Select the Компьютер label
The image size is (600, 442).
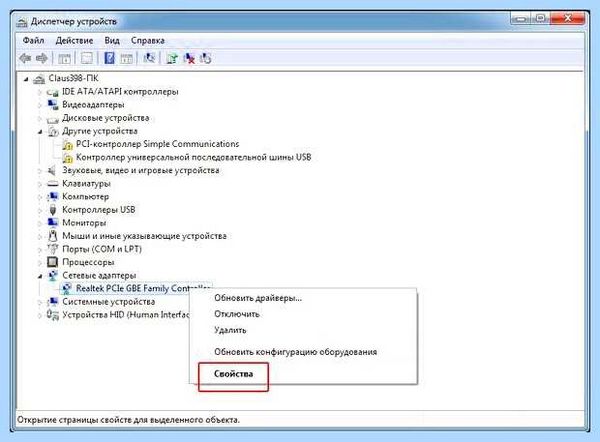pos(86,197)
